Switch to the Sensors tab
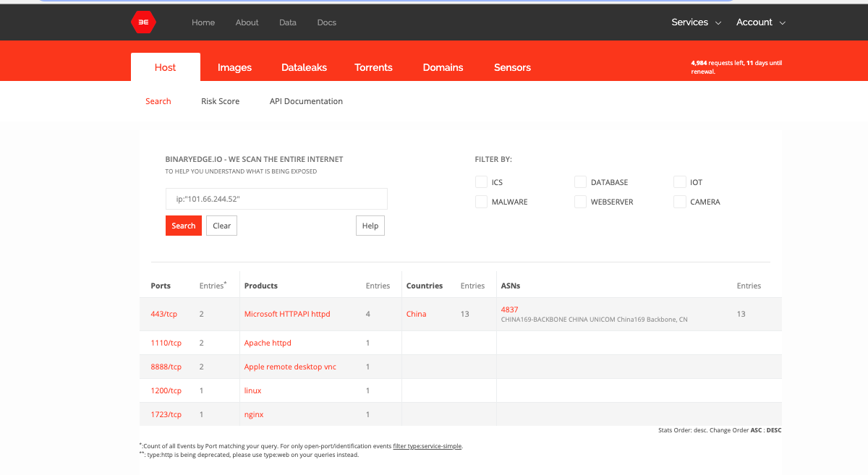This screenshot has height=475, width=868. point(513,67)
